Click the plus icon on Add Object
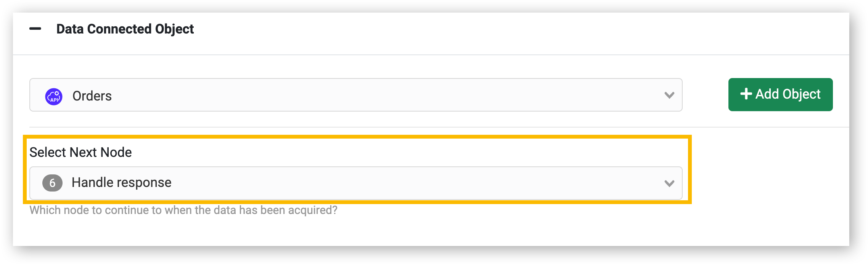Screen dimensions: 868x265 coord(746,94)
